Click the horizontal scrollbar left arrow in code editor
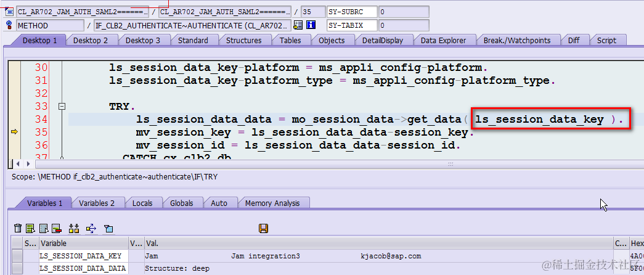This screenshot has width=644, height=275. [x=18, y=163]
